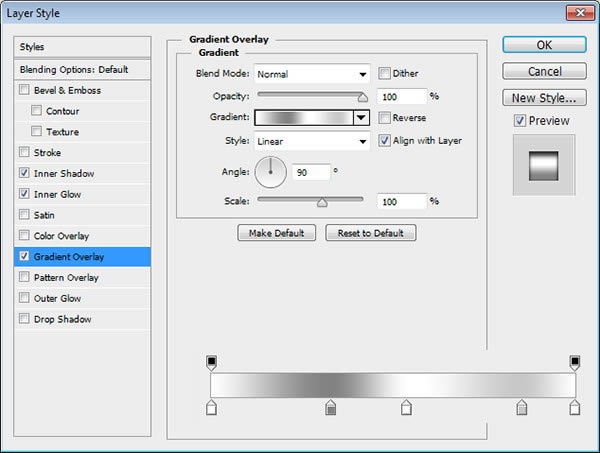Open the gradient picker arrow
600x453 pixels.
(x=361, y=117)
